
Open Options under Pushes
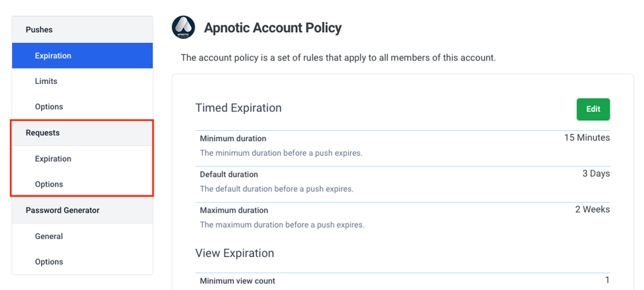(49, 107)
